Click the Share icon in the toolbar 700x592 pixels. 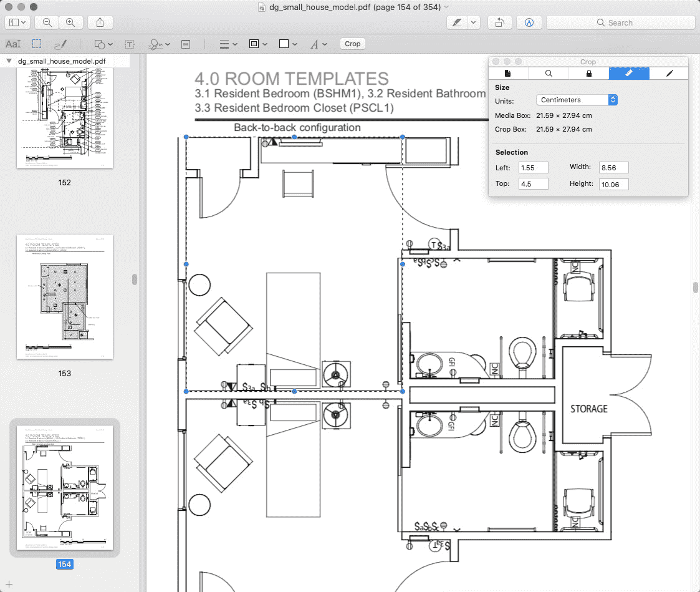click(x=100, y=22)
